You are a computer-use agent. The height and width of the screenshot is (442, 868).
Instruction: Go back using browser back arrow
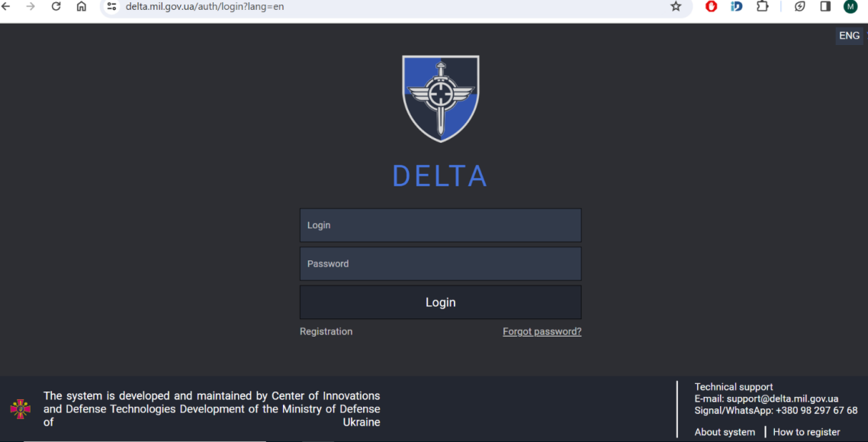click(x=6, y=7)
